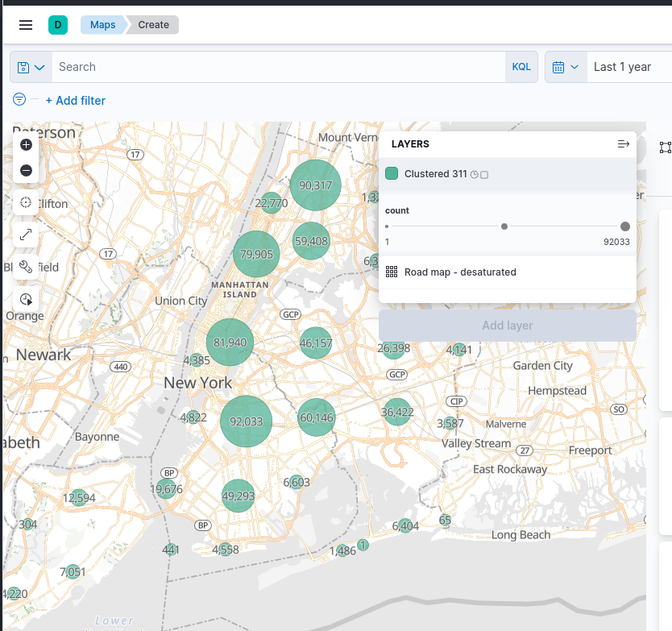
Task: Click the fit to data bounds icon
Action: pos(26,202)
